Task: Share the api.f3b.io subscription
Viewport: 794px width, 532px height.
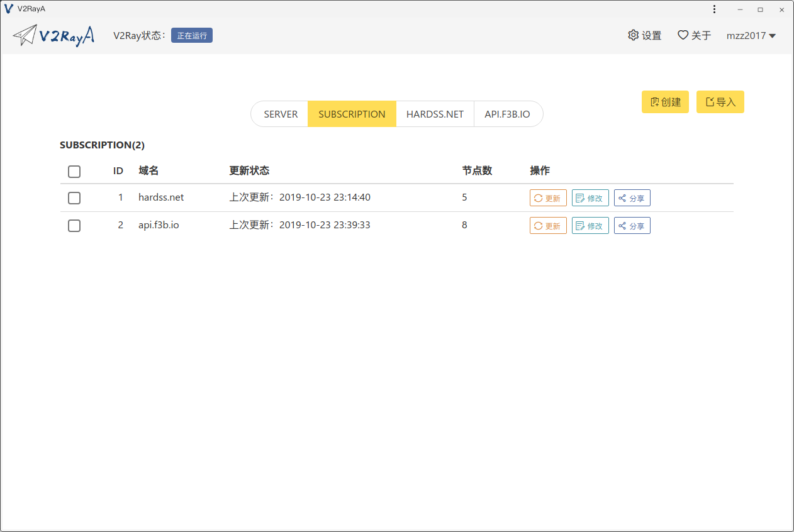Action: 632,226
